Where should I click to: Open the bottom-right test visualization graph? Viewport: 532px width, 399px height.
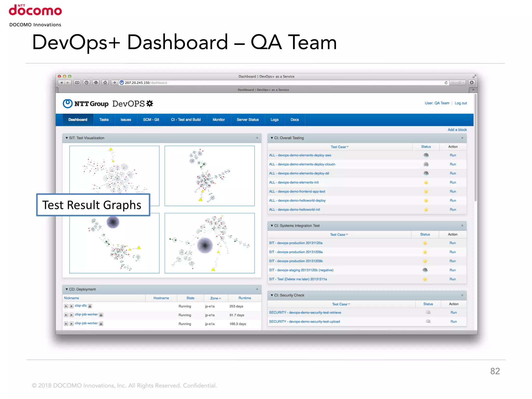(210, 243)
